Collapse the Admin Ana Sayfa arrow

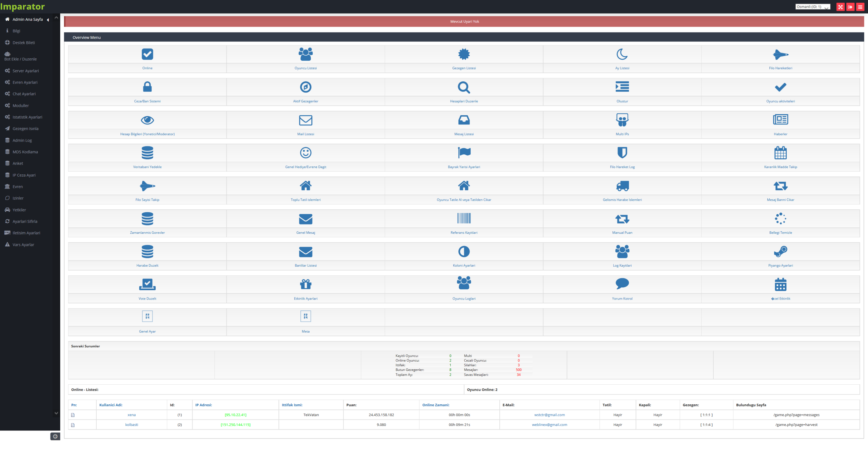[x=48, y=20]
